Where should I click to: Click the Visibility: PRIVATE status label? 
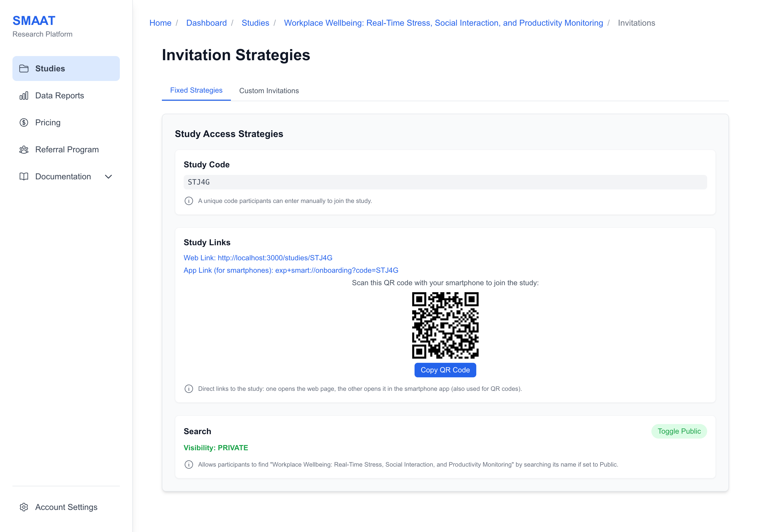pyautogui.click(x=216, y=448)
